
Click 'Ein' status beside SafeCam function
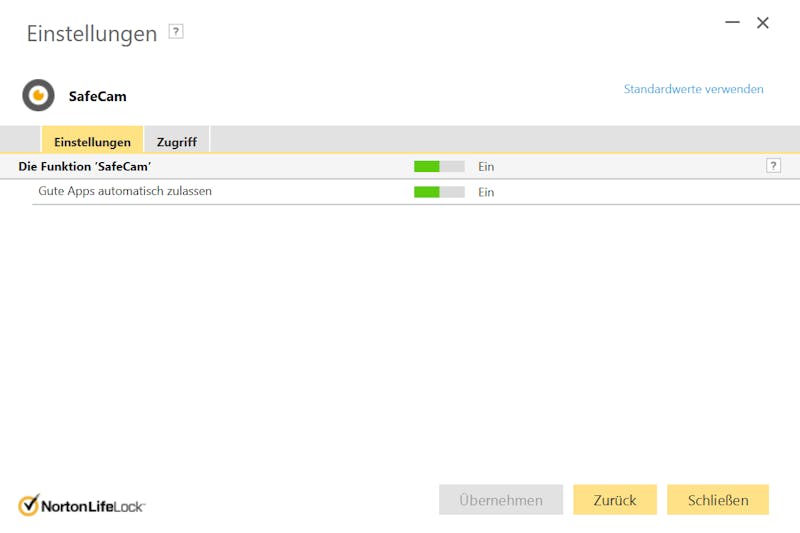[x=486, y=166]
